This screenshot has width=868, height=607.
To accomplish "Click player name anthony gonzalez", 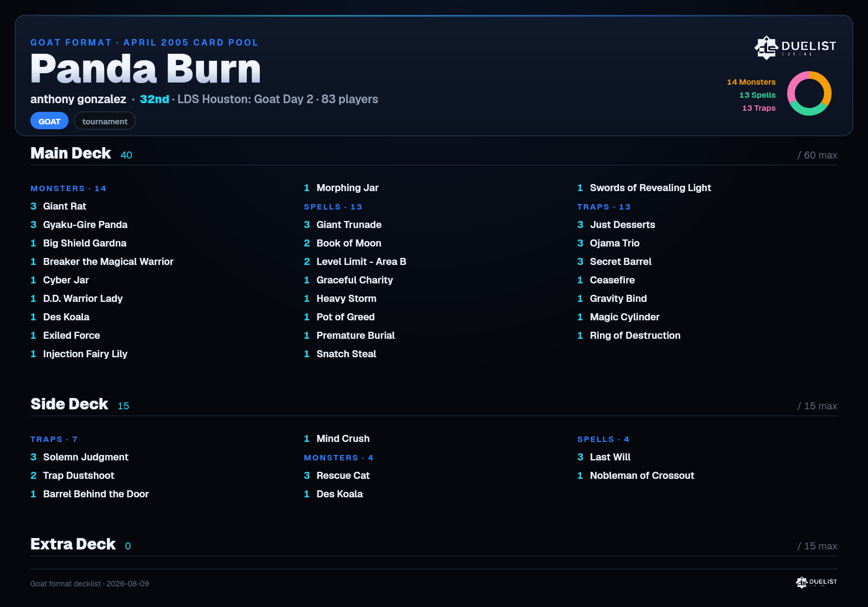I will (x=78, y=99).
